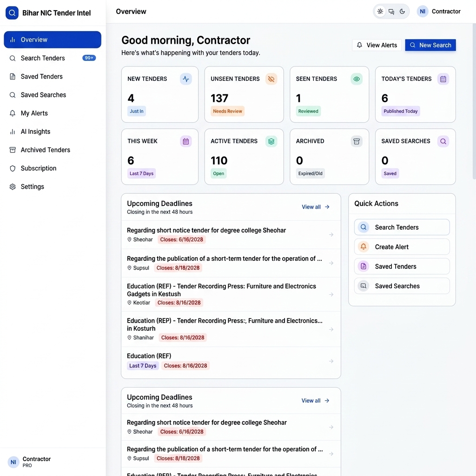476x476 pixels.
Task: Click arrow of first Sheohar tender row
Action: tap(331, 235)
